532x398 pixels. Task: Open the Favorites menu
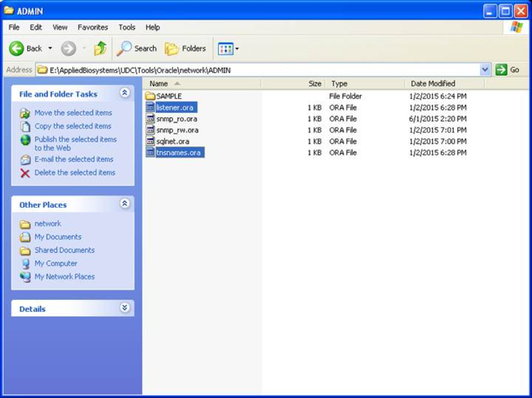coord(93,27)
